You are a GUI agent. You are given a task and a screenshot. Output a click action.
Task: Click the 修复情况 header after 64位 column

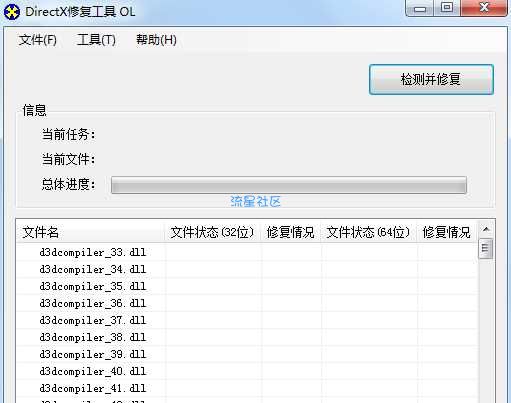(x=447, y=232)
